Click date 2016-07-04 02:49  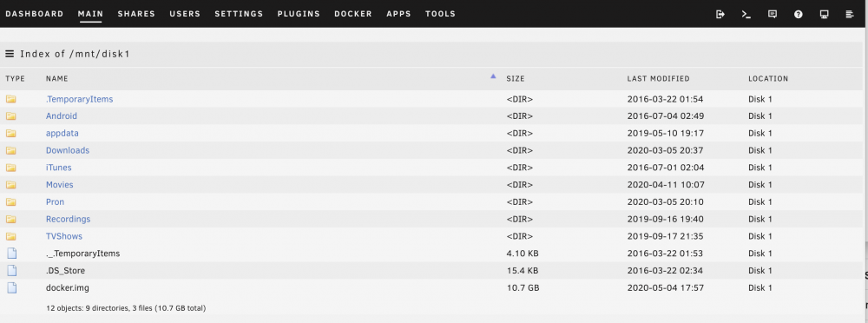pyautogui.click(x=666, y=116)
